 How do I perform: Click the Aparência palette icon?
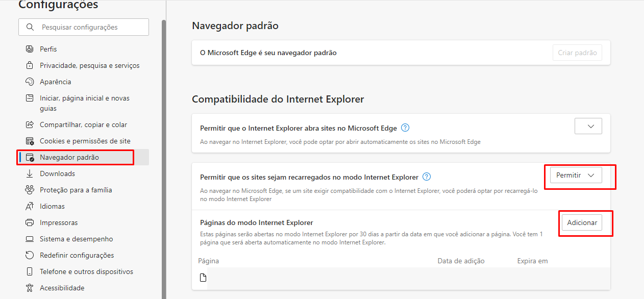(x=30, y=82)
